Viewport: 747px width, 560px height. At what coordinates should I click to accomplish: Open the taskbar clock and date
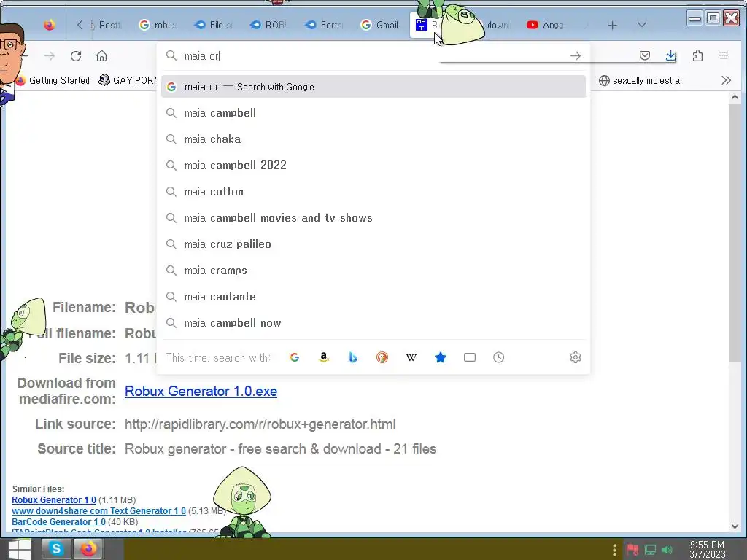point(707,550)
